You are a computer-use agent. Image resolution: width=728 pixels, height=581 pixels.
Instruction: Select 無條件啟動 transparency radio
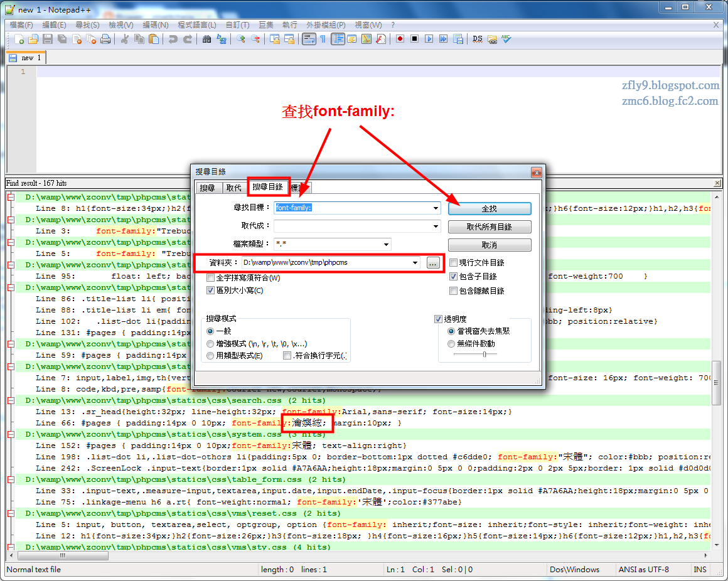(451, 344)
